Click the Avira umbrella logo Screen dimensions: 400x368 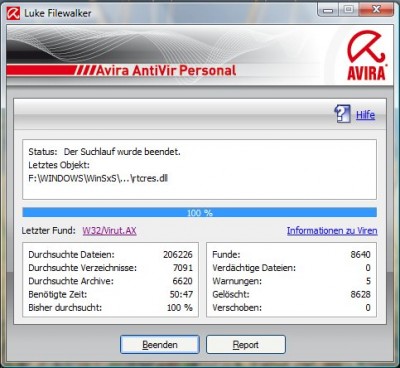pos(366,55)
